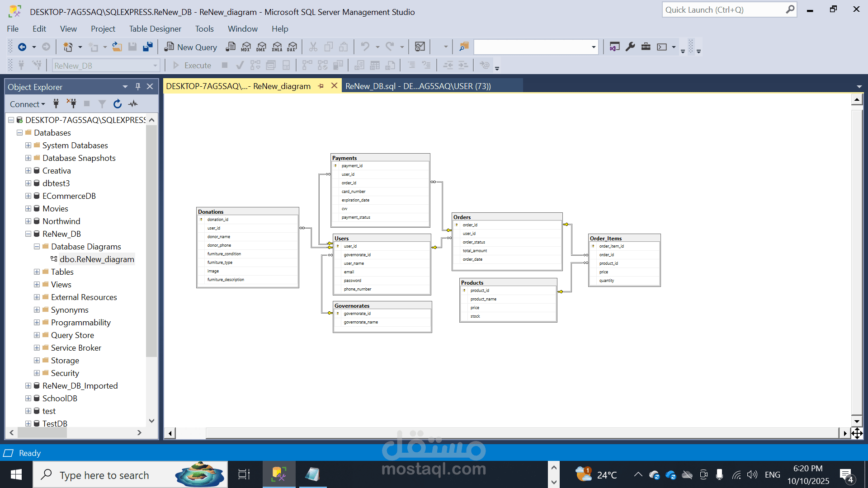Screen dimensions: 868x488
Task: Collapse the ReNew_DB database node
Action: pyautogui.click(x=28, y=234)
